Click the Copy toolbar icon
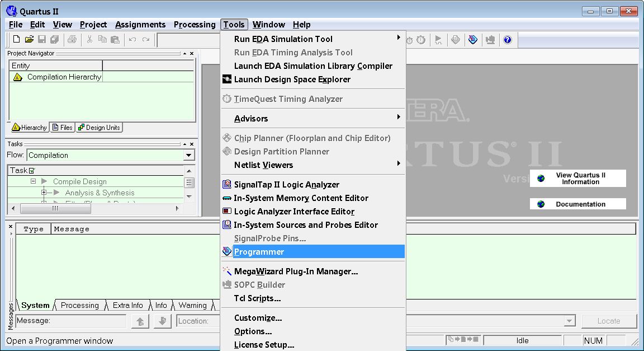This screenshot has width=644, height=351. pyautogui.click(x=102, y=40)
